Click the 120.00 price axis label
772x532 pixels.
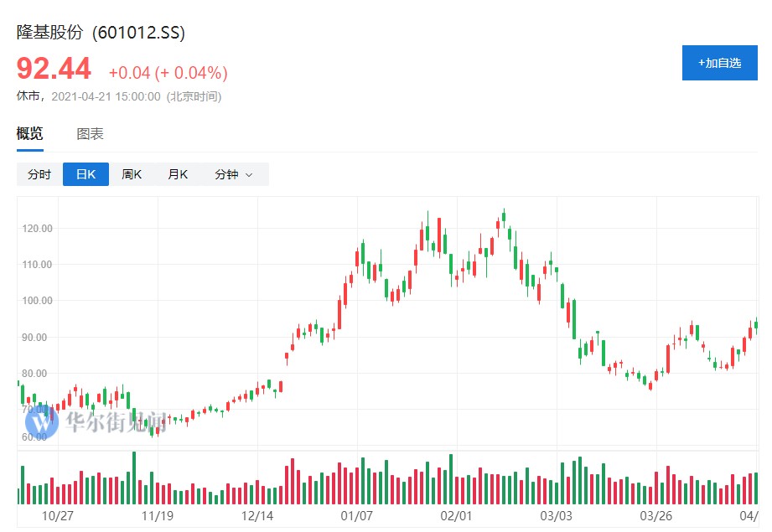pyautogui.click(x=36, y=228)
